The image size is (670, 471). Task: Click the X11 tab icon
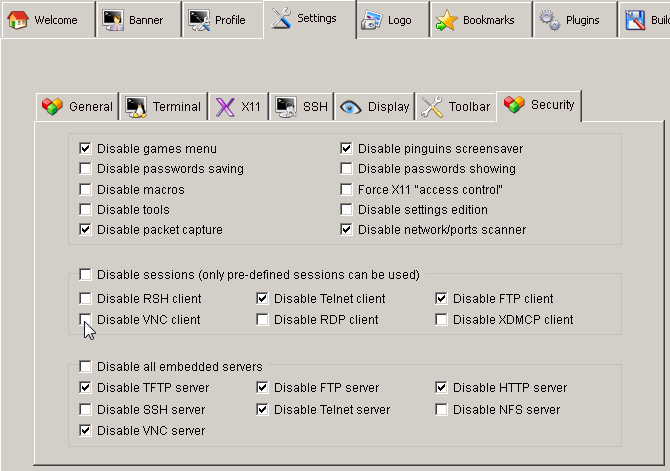click(x=225, y=107)
